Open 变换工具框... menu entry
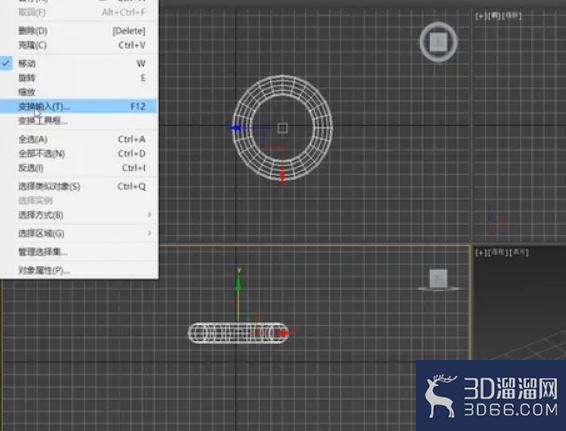The height and width of the screenshot is (431, 566). pyautogui.click(x=78, y=121)
